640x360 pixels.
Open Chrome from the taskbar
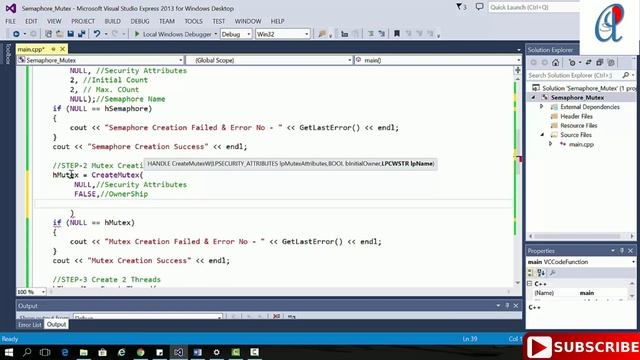[x=140, y=352]
